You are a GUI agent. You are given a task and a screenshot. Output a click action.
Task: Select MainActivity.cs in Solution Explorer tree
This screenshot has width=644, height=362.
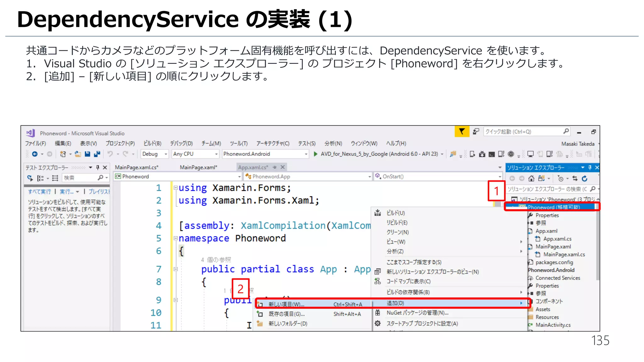(x=553, y=325)
